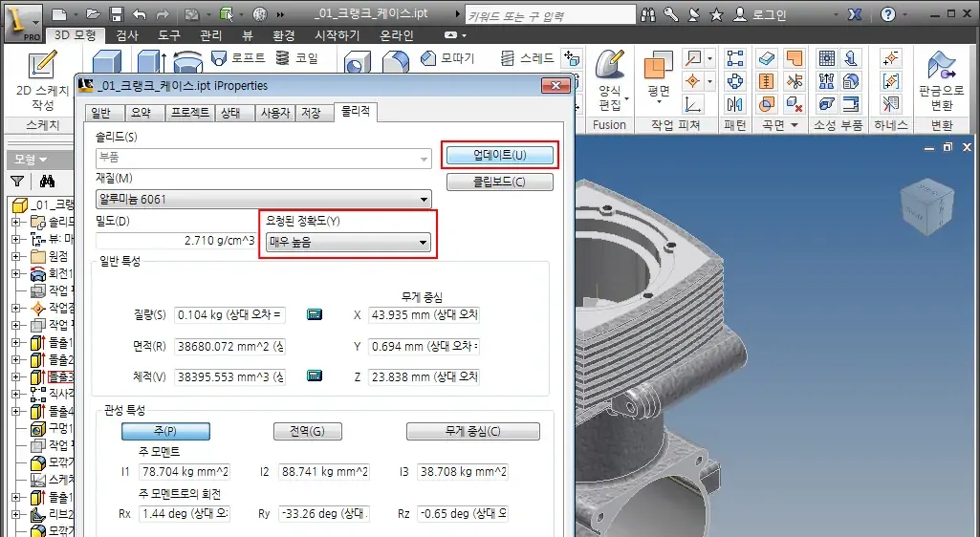980x537 pixels.
Task: Select the 스레드 (thread) tool
Action: [528, 58]
